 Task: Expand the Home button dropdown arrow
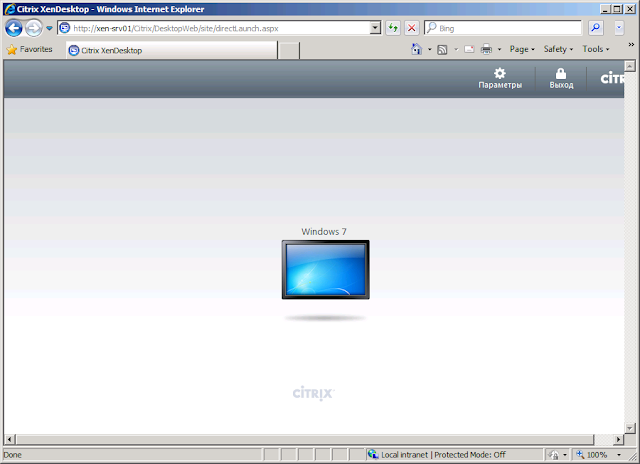429,49
